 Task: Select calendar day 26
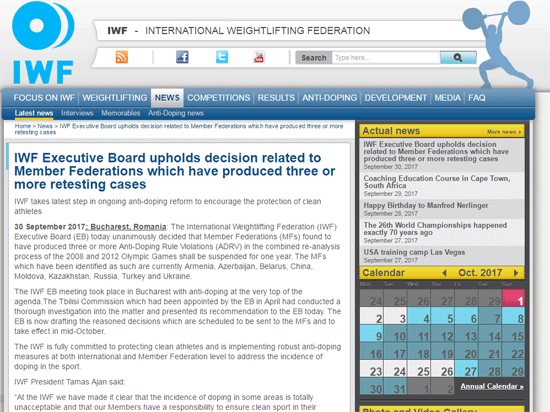[442, 369]
